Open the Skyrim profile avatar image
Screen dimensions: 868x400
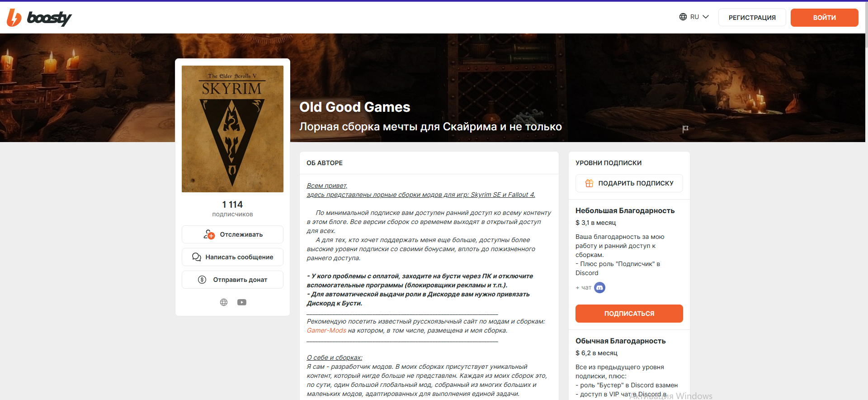coord(232,129)
